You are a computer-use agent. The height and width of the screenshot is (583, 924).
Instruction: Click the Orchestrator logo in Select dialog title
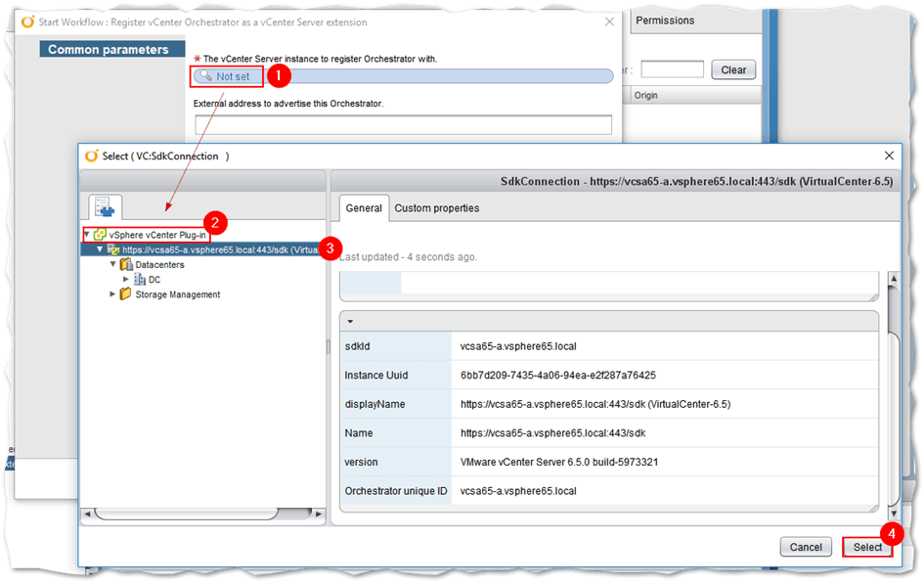tap(91, 156)
